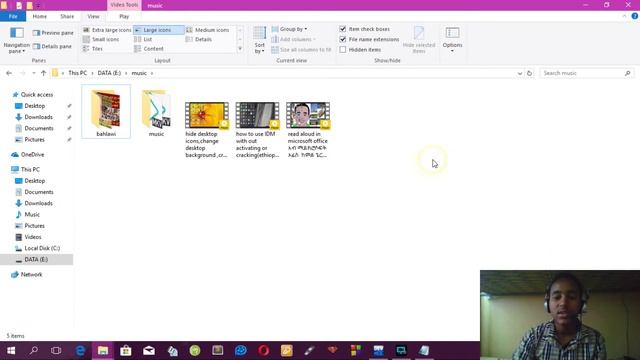Open ribbon help icon
640x360 pixels.
pos(635,16)
